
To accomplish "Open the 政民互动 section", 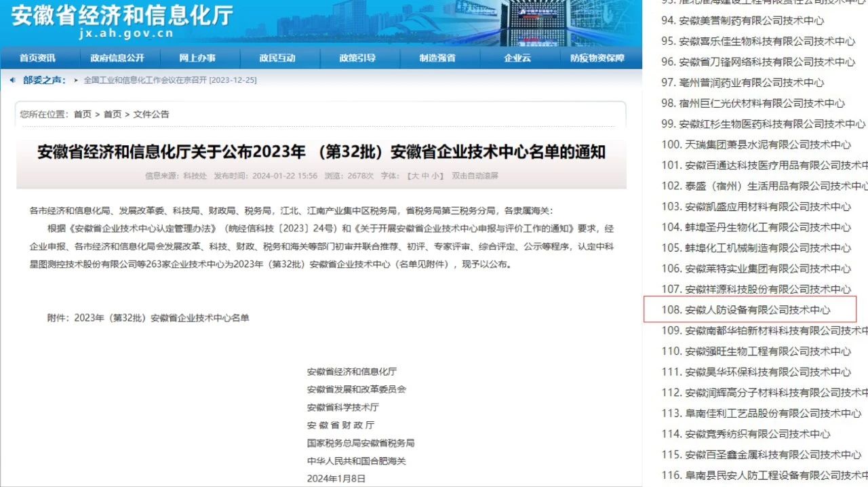I will pyautogui.click(x=277, y=58).
